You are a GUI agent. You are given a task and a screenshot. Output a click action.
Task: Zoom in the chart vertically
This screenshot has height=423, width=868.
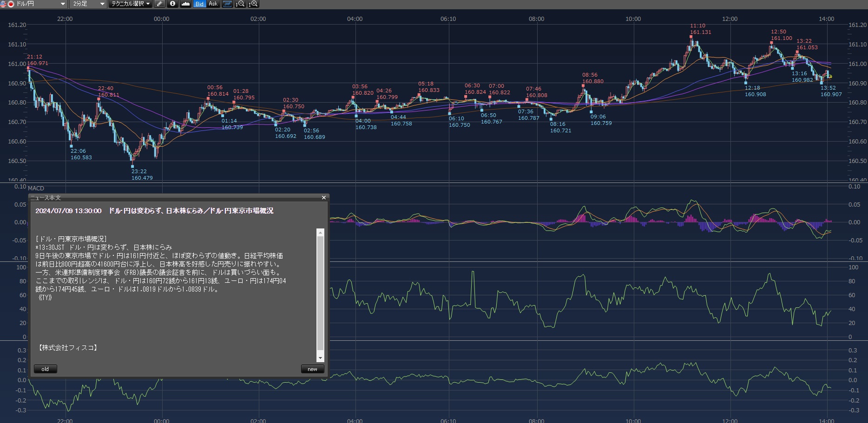coord(253,4)
